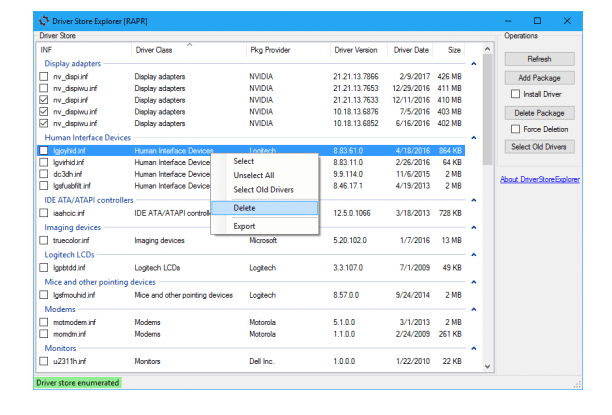Viewport: 612px width, 415px height.
Task: Sort by the Driver Version column header
Action: tap(359, 50)
